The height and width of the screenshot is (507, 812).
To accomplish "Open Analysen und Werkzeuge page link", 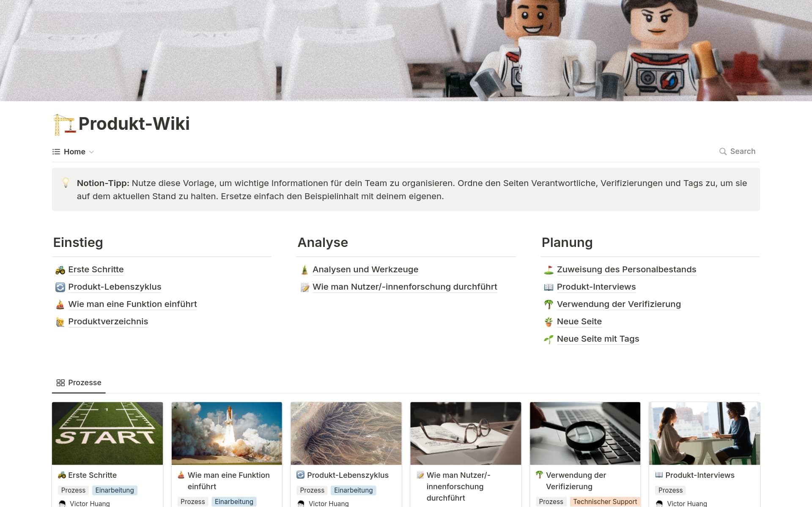I will click(365, 270).
